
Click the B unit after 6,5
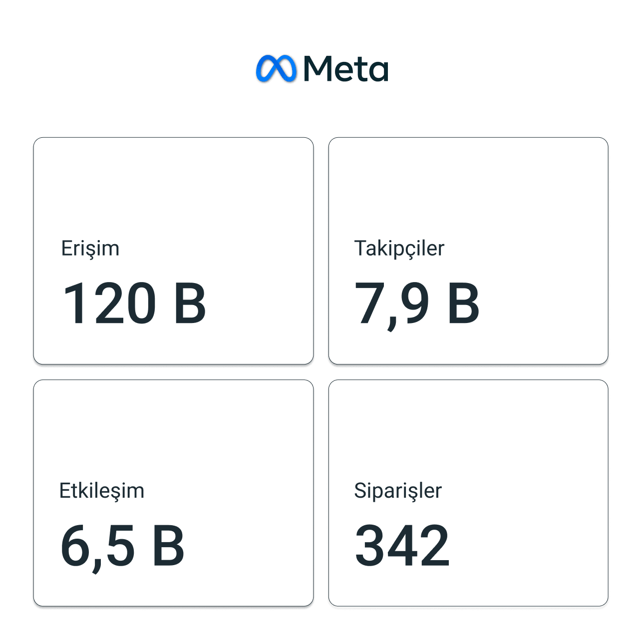[x=169, y=546]
